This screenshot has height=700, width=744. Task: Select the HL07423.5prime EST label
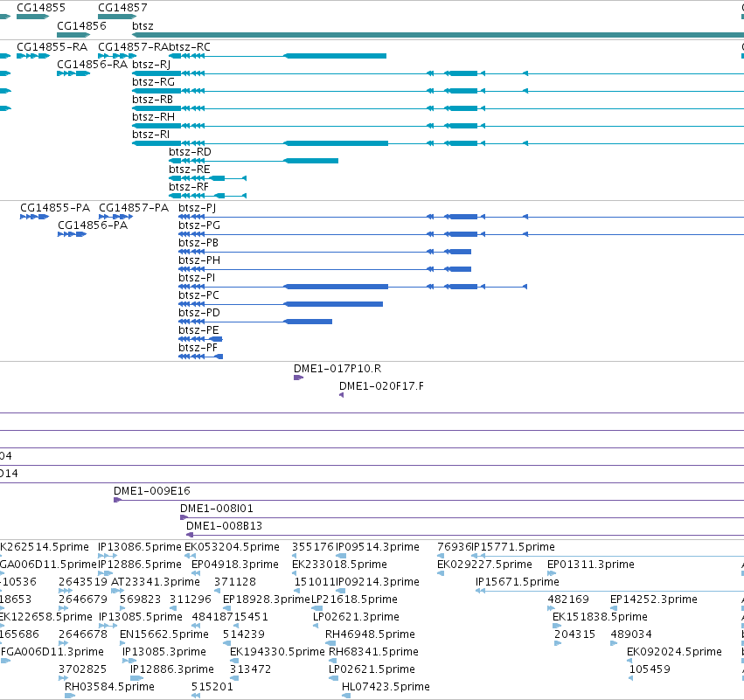[386, 687]
